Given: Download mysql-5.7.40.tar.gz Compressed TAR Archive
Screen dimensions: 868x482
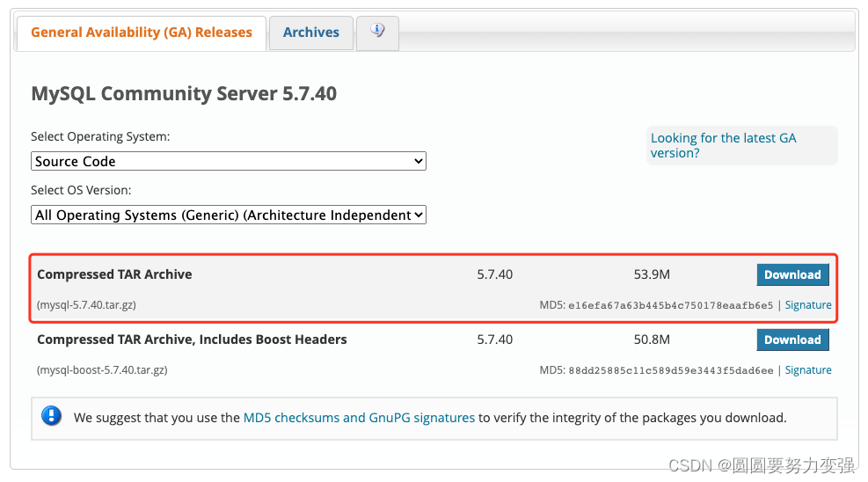Looking at the screenshot, I should (x=792, y=274).
